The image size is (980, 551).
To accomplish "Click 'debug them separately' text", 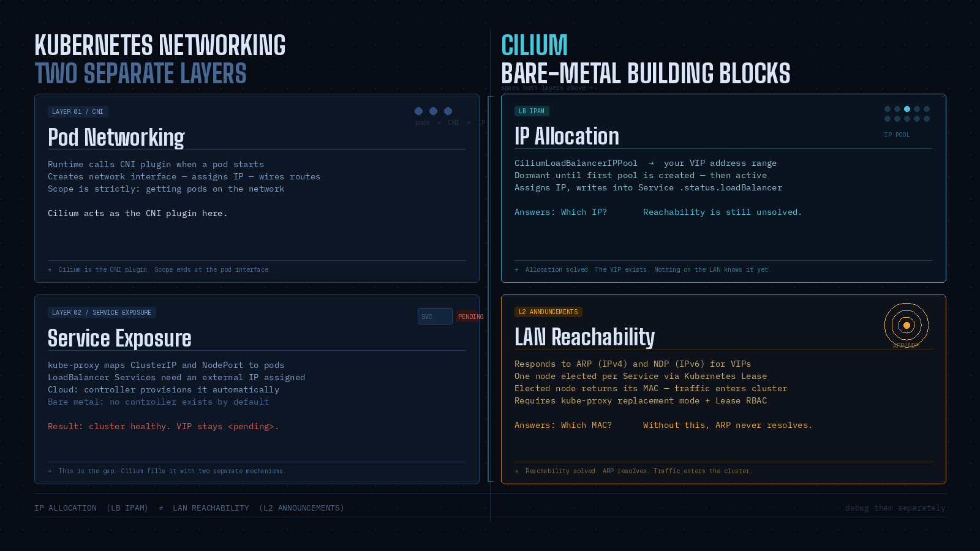I will (895, 508).
